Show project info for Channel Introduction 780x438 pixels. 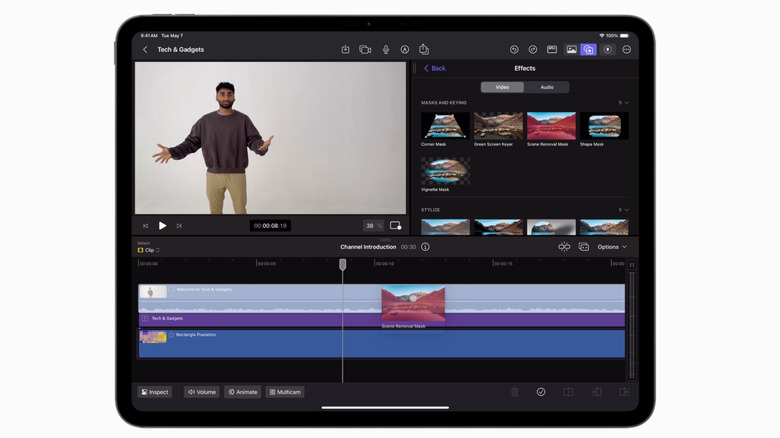click(x=425, y=247)
